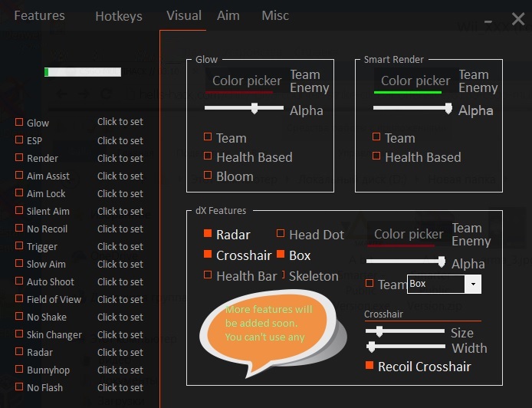Open the Smart Render Color picker

[415, 81]
